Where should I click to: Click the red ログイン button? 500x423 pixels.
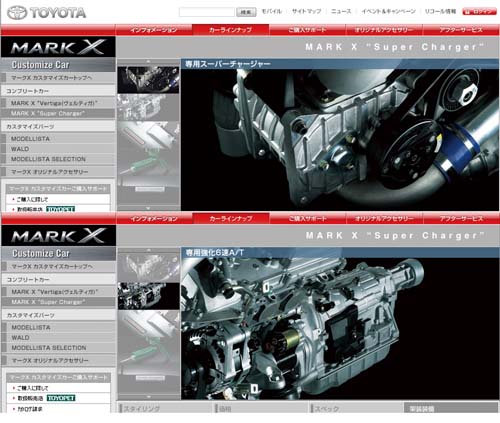click(x=479, y=12)
